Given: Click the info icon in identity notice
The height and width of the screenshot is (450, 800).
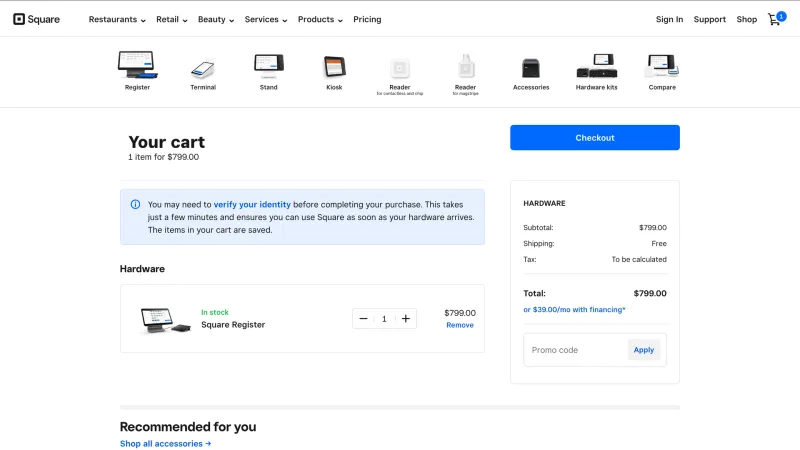Looking at the screenshot, I should click(x=135, y=204).
